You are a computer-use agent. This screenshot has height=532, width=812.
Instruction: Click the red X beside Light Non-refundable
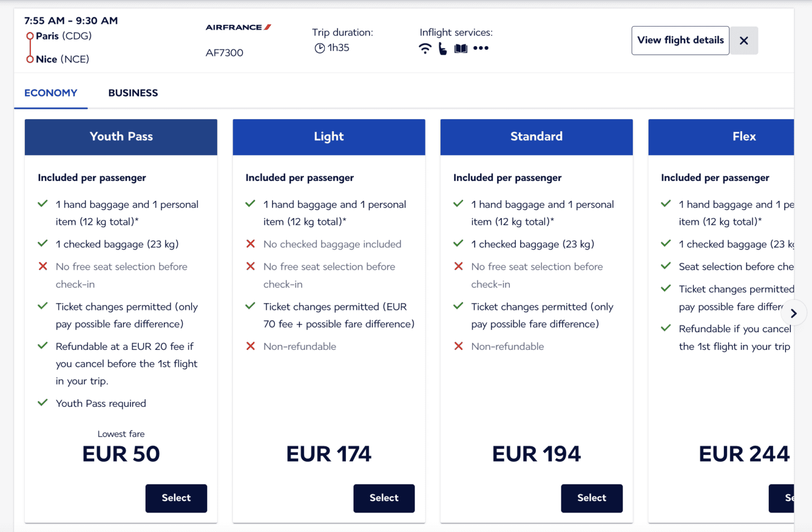[251, 346]
